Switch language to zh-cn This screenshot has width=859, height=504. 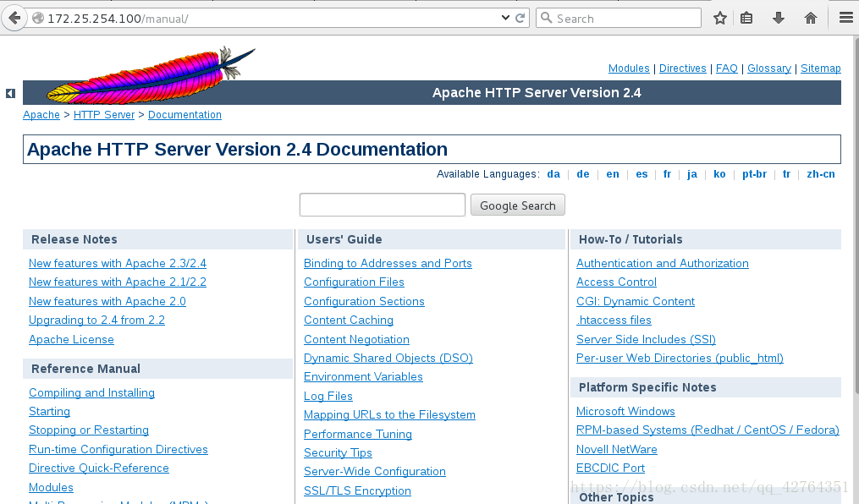point(821,174)
